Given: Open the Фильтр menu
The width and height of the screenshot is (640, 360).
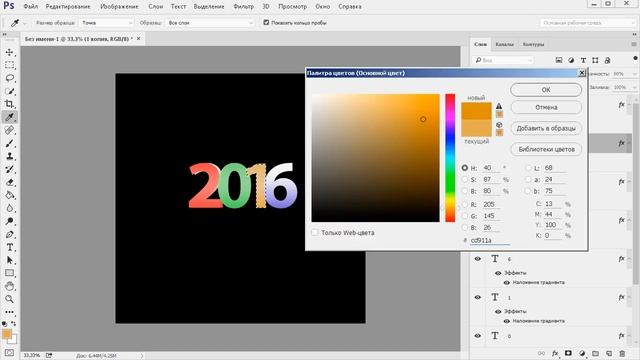Looking at the screenshot, I should click(x=244, y=7).
